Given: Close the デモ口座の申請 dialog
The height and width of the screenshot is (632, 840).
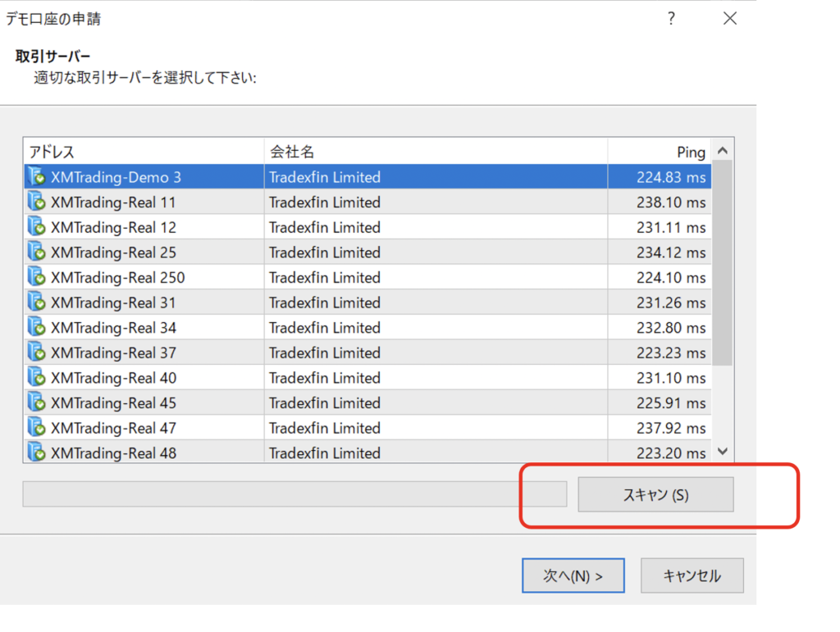Looking at the screenshot, I should coord(729,19).
